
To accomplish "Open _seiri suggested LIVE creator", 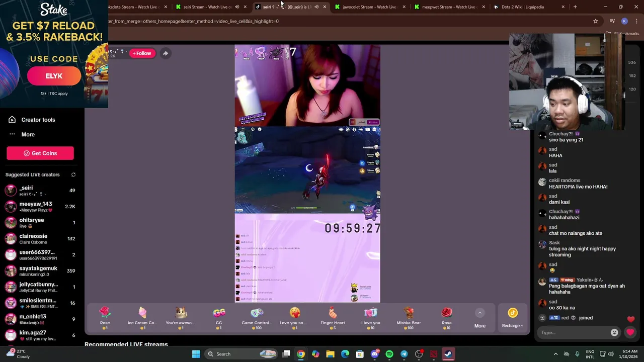I will (x=40, y=191).
